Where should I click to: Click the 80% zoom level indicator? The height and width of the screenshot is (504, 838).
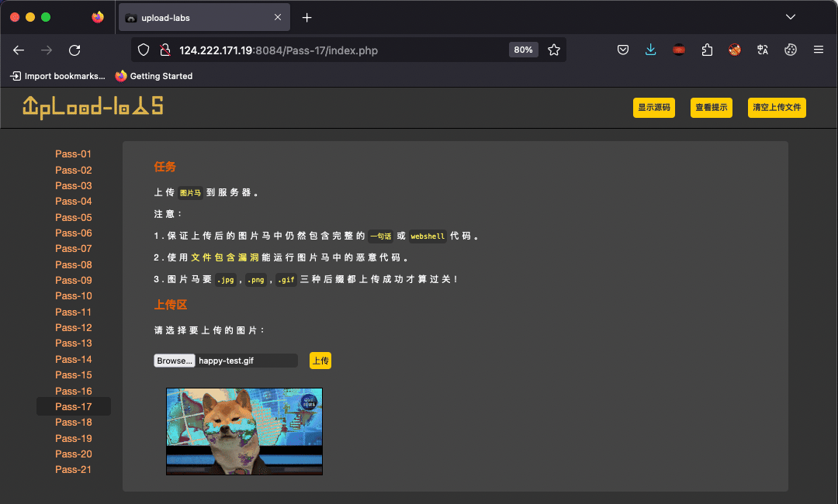coord(523,50)
